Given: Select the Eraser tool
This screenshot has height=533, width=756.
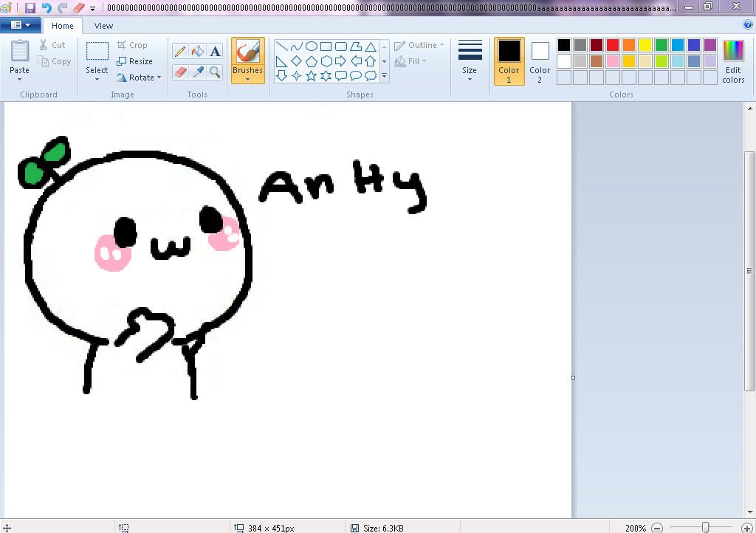Looking at the screenshot, I should pyautogui.click(x=180, y=72).
